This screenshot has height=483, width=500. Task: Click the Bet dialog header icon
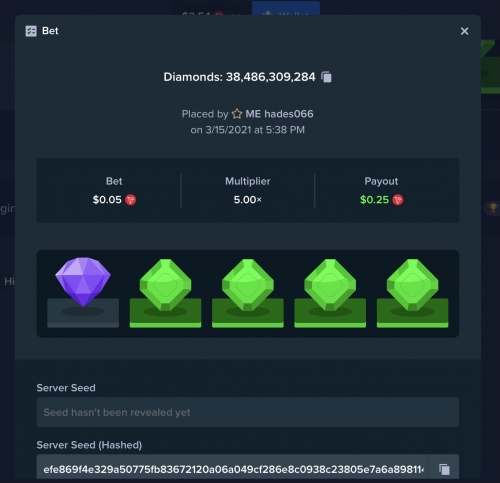(31, 31)
